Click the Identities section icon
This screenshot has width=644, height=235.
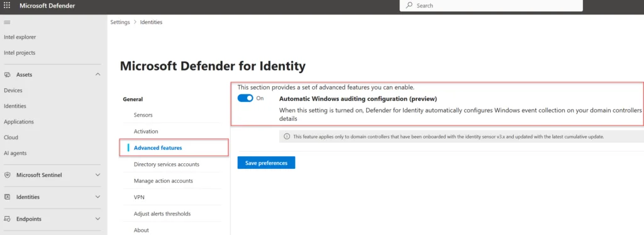click(8, 197)
